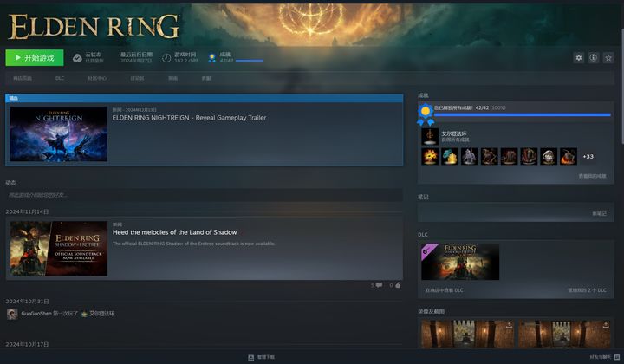Click the full achievements progress bar in panel

coord(522,115)
